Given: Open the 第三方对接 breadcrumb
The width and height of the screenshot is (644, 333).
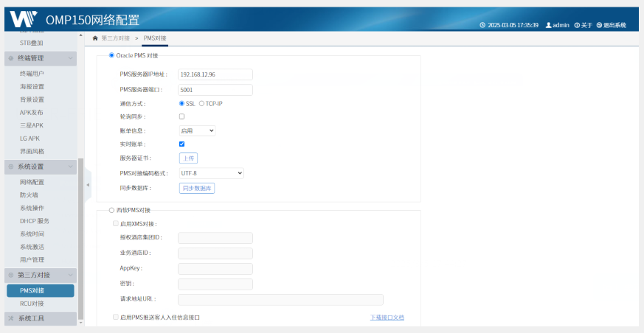Looking at the screenshot, I should pos(115,38).
